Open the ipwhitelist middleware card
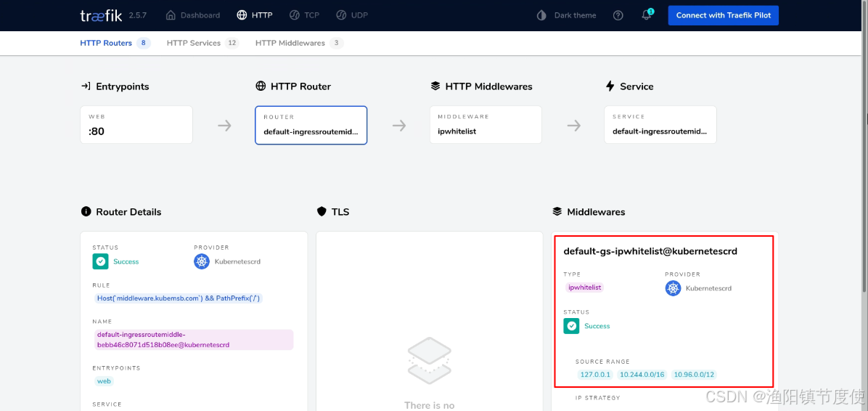Screen dimensions: 868x411 point(486,125)
